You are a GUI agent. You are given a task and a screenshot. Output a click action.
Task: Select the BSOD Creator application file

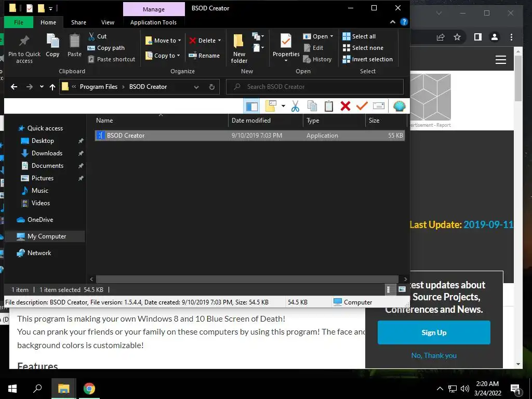tap(250, 136)
